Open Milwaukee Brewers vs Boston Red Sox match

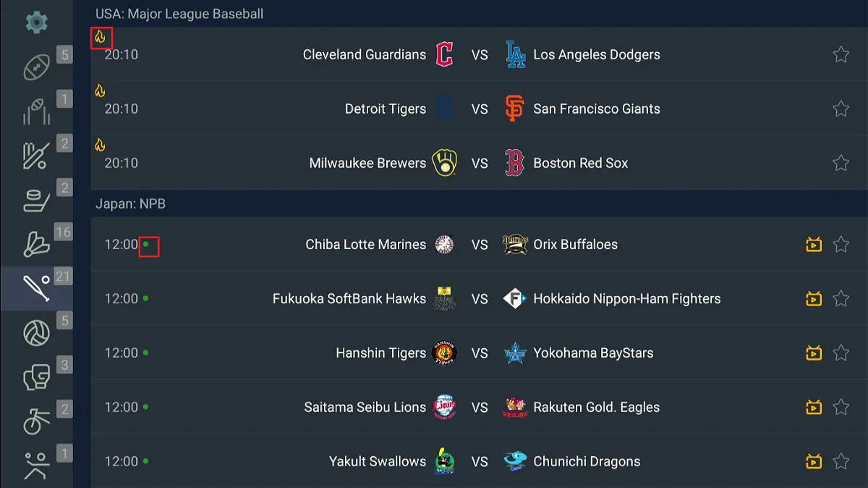pos(477,163)
